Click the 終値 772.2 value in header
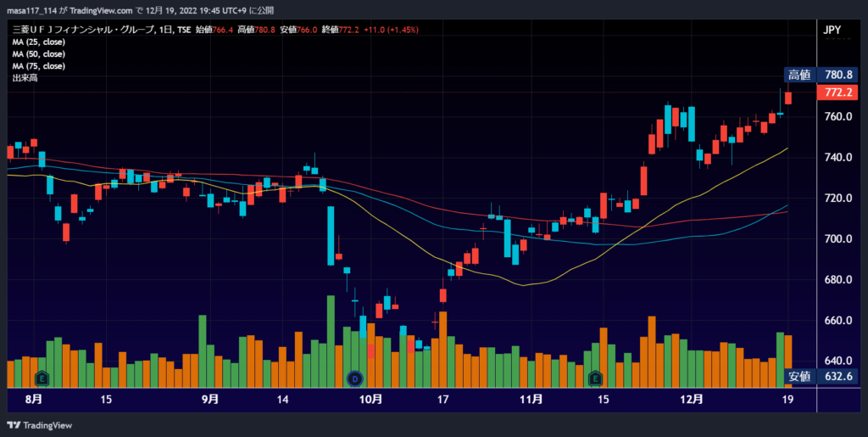The height and width of the screenshot is (437, 868). point(340,30)
